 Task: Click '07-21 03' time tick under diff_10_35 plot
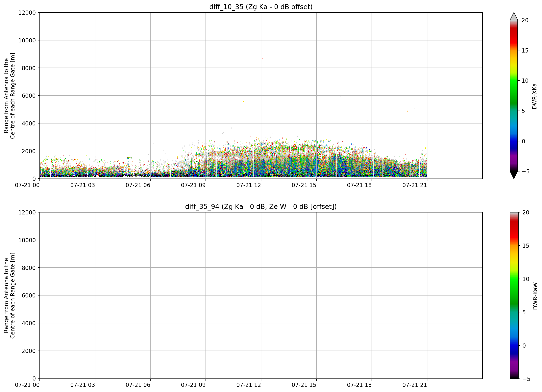coord(83,185)
